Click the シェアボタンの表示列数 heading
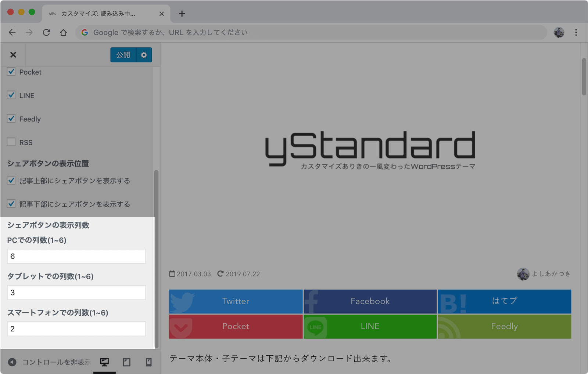Viewport: 588px width, 374px height. point(48,225)
